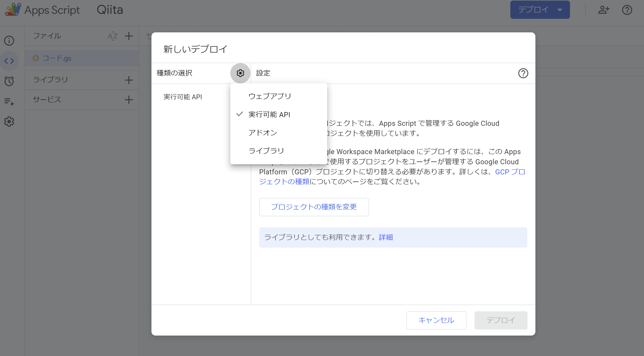Viewport: 644px width, 356px height.
Task: Open help for deployment settings
Action: (523, 73)
